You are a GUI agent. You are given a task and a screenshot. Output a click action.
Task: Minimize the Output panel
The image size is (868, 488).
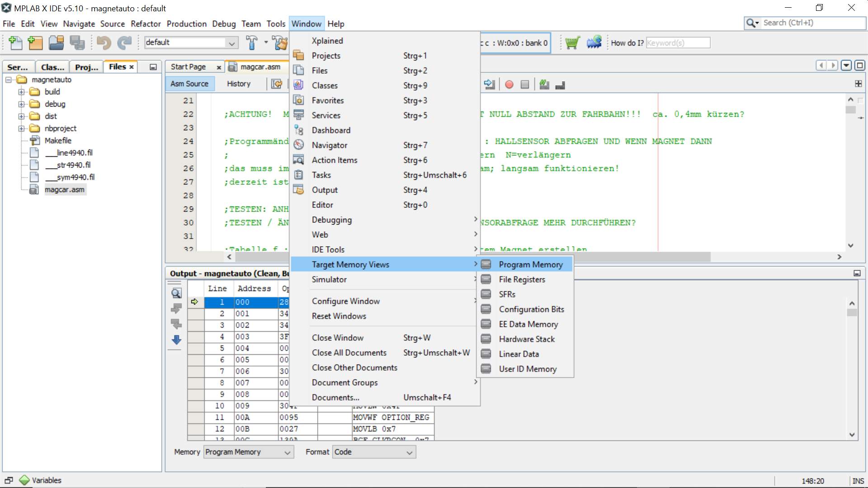857,273
